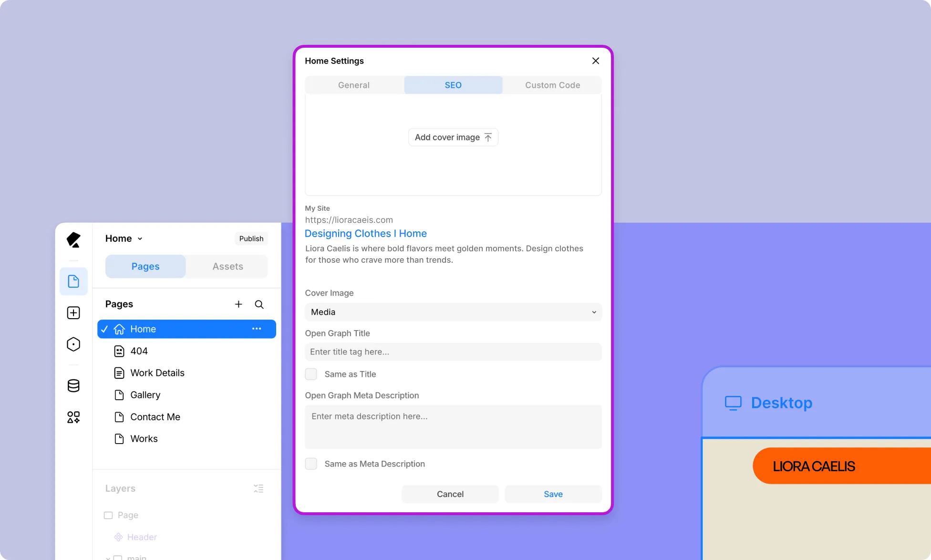Viewport: 931px width, 560px height.
Task: Select the Home page in page list
Action: (186, 329)
